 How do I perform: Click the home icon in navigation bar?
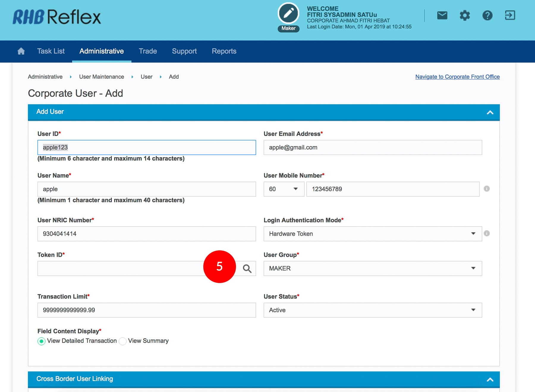(x=21, y=51)
